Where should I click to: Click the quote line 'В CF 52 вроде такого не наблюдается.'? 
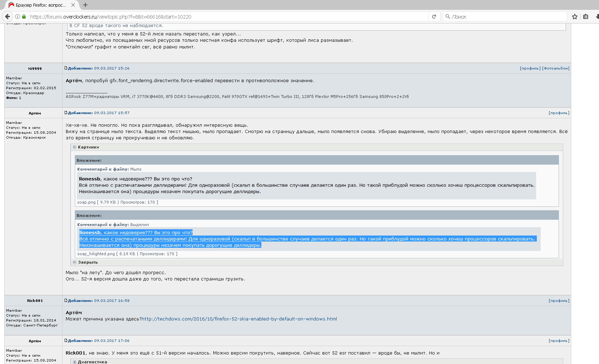pyautogui.click(x=116, y=26)
